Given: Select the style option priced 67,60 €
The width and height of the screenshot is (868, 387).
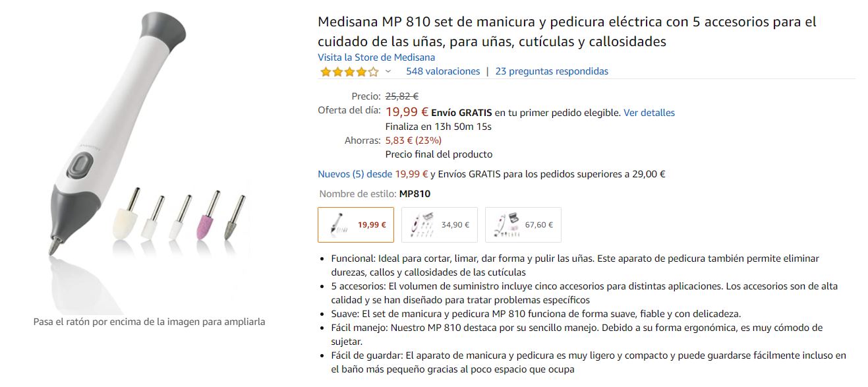Looking at the screenshot, I should [523, 225].
